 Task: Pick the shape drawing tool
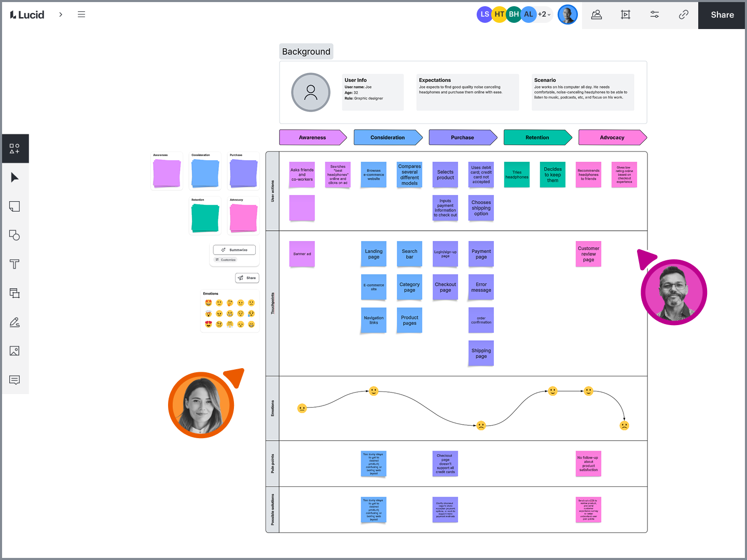tap(15, 235)
